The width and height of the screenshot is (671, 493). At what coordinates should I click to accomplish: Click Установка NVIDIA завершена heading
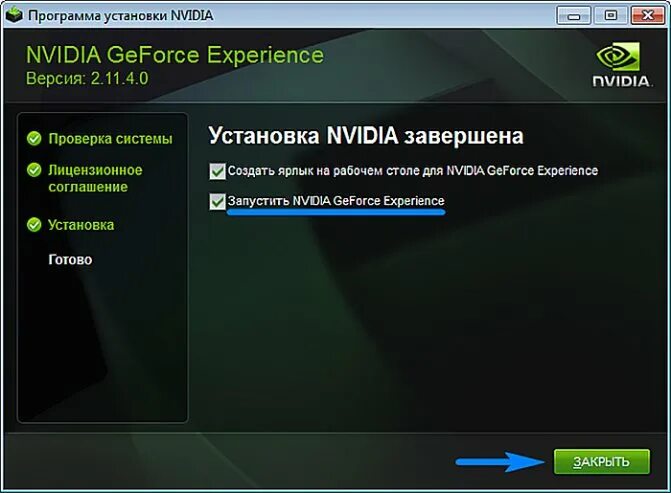(x=366, y=136)
